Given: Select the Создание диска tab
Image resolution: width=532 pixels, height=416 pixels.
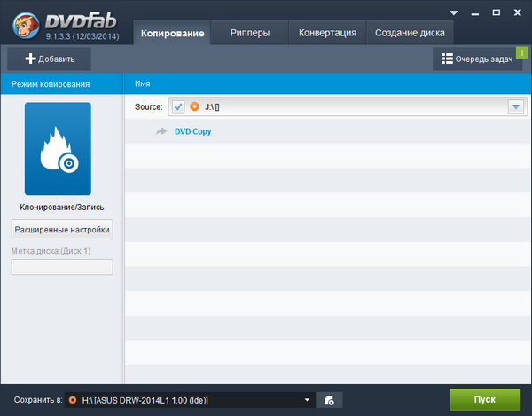Looking at the screenshot, I should point(409,33).
